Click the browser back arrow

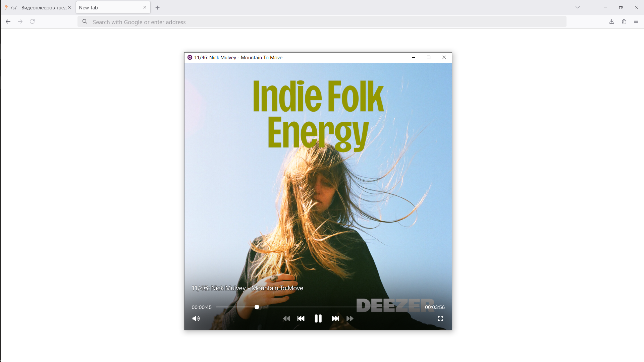8,21
